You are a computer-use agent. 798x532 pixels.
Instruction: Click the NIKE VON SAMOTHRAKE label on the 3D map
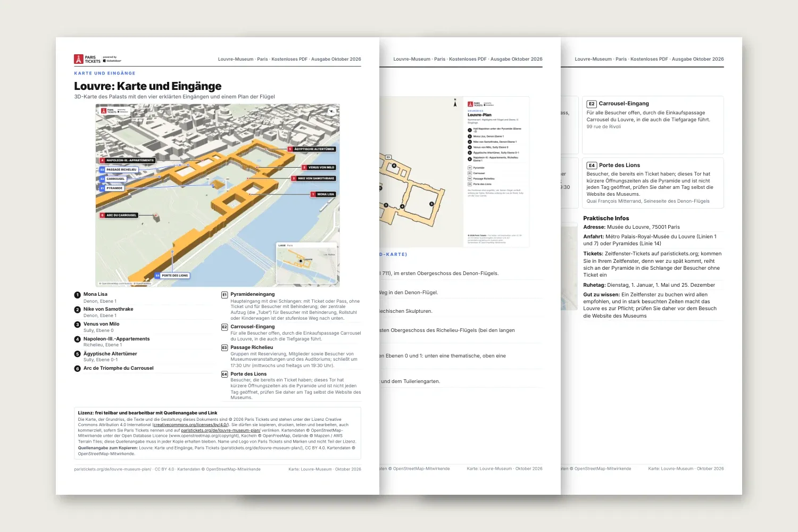[314, 179]
